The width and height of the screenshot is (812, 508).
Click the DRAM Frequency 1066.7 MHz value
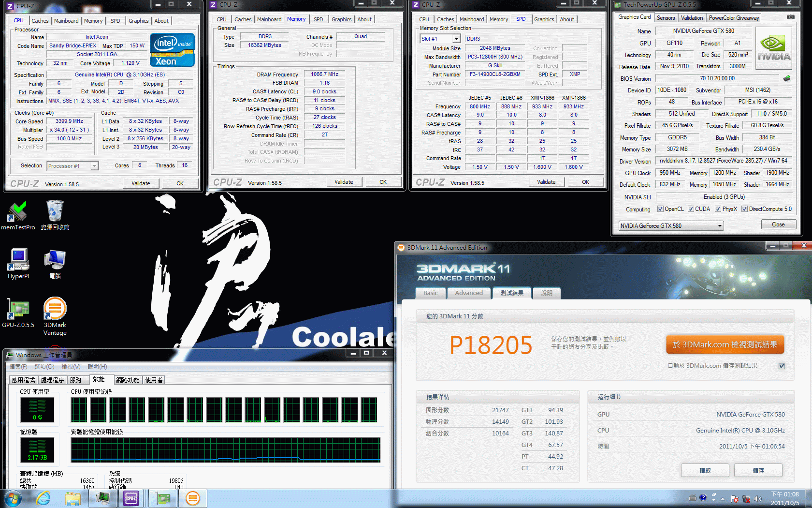[324, 75]
